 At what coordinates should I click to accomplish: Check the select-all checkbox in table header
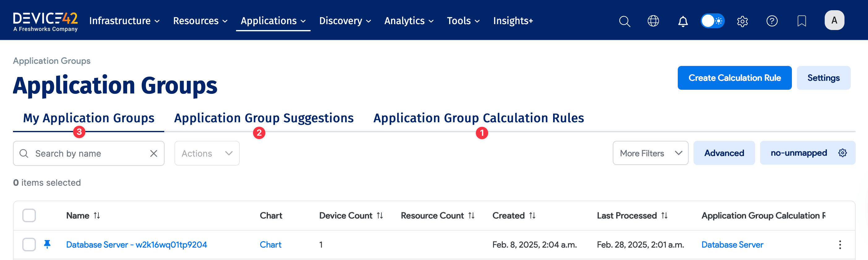29,215
